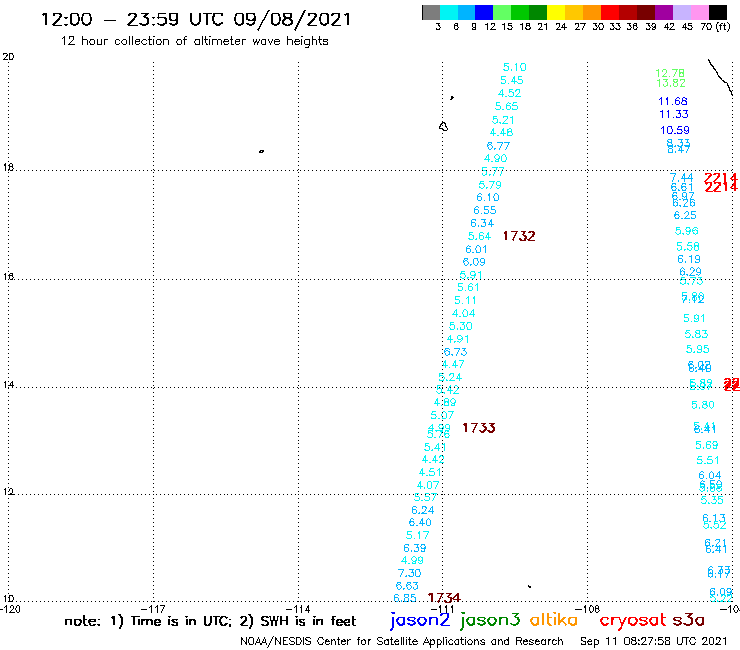Click the green wave height value 12.78
This screenshot has height=650, width=740.
670,73
